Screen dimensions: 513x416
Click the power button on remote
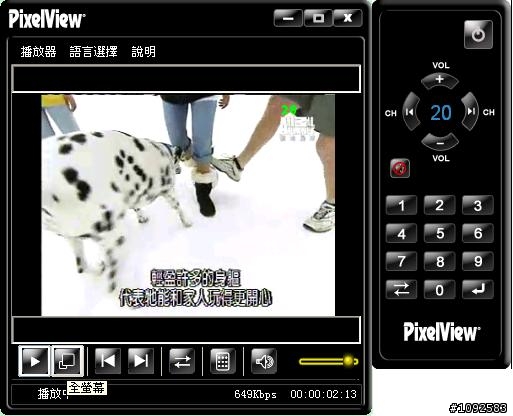tap(478, 35)
